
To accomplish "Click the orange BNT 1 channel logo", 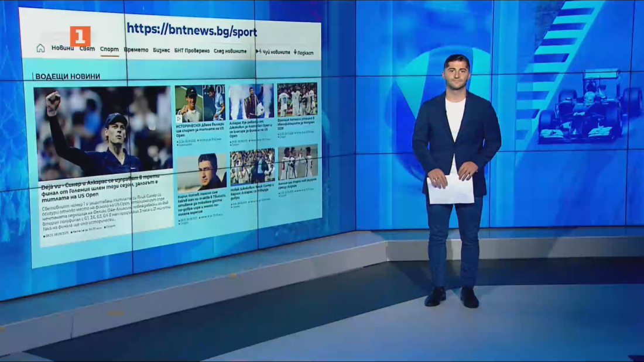I will (80, 36).
